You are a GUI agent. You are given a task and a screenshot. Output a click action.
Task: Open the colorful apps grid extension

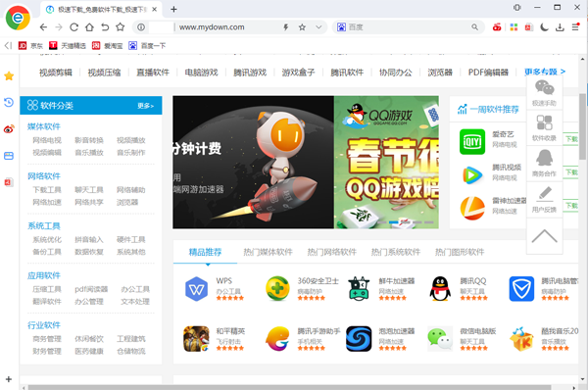(514, 27)
